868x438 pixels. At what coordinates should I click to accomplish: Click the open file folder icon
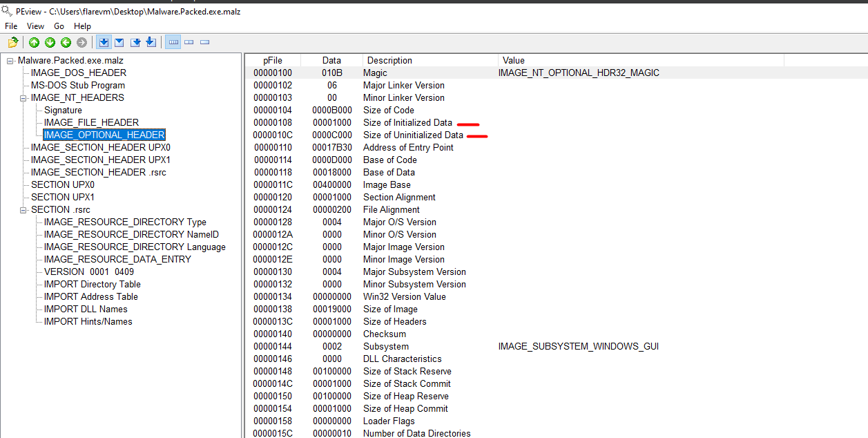click(13, 42)
